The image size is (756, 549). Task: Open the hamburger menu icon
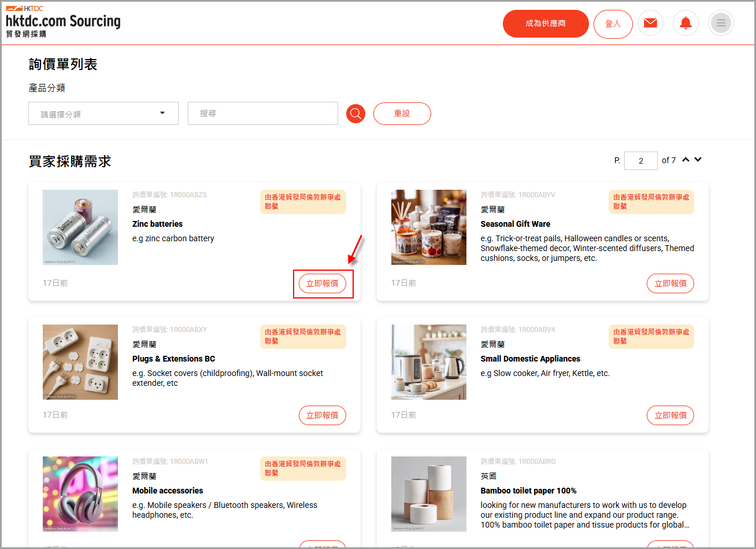pyautogui.click(x=721, y=23)
